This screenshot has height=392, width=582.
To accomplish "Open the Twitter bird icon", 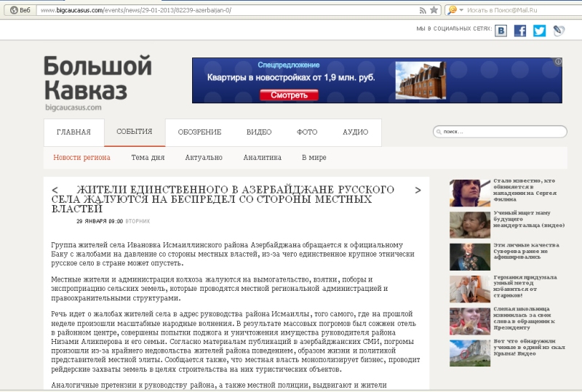I will pyautogui.click(x=539, y=31).
